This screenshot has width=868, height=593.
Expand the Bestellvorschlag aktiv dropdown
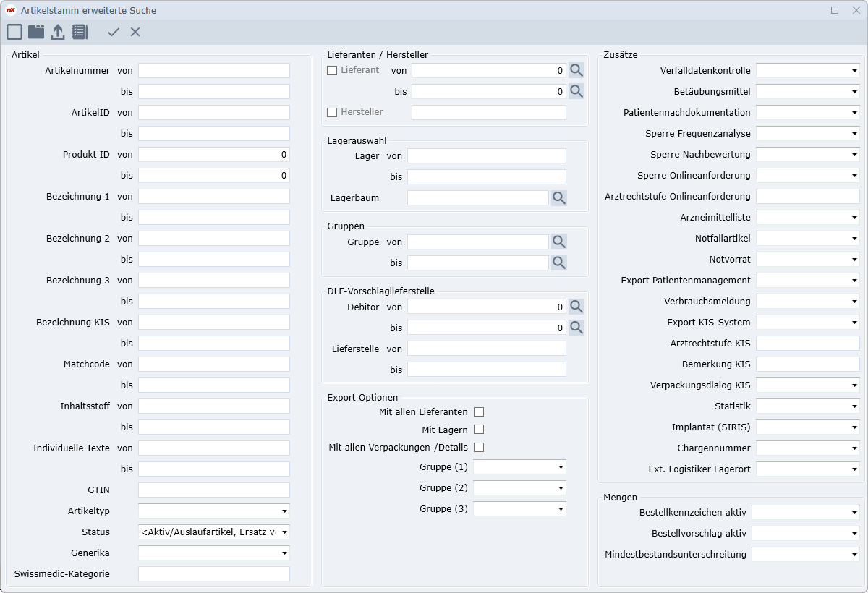coord(854,534)
